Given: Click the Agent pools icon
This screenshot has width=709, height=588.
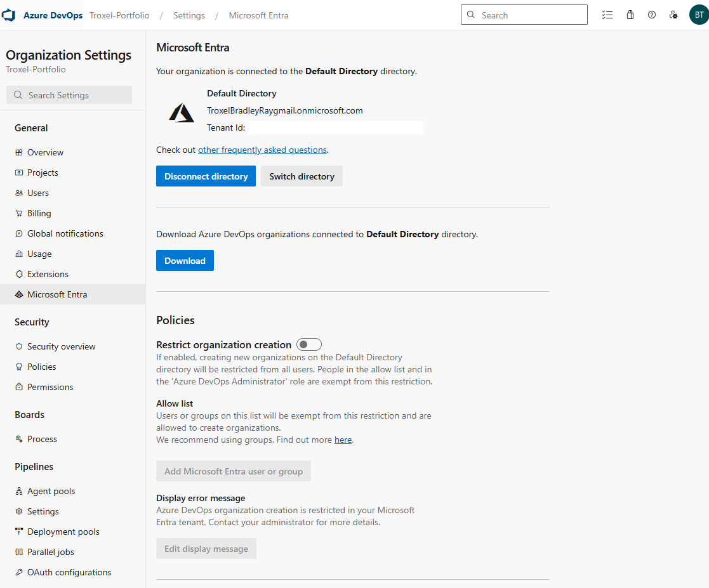Looking at the screenshot, I should 19,492.
